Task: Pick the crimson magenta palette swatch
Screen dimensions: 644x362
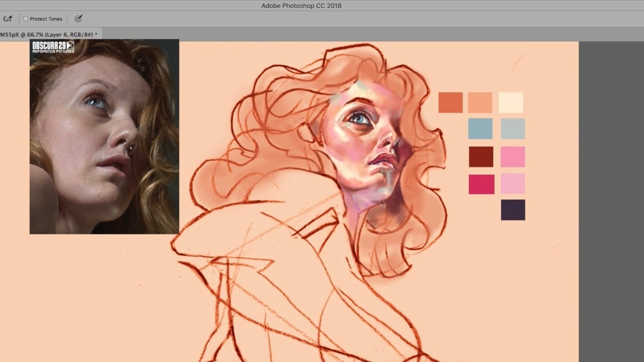Action: point(481,184)
